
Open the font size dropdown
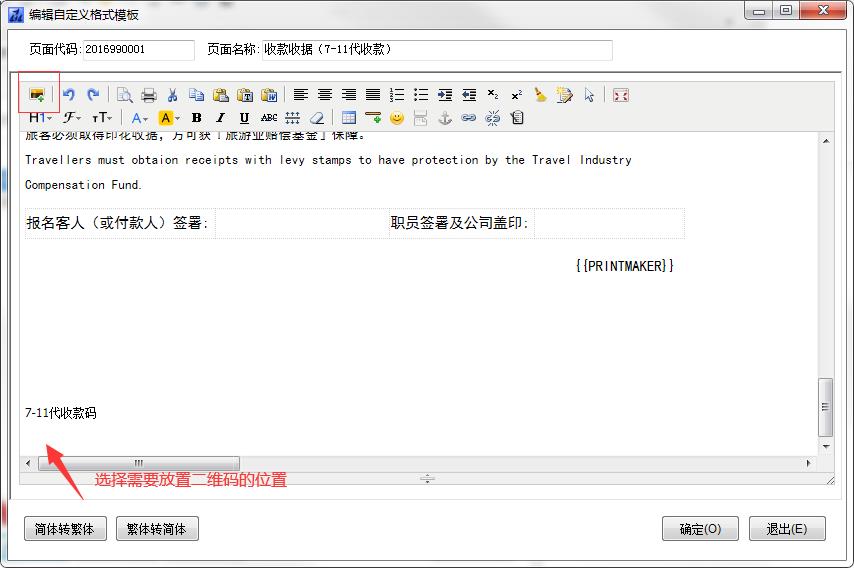click(x=102, y=118)
